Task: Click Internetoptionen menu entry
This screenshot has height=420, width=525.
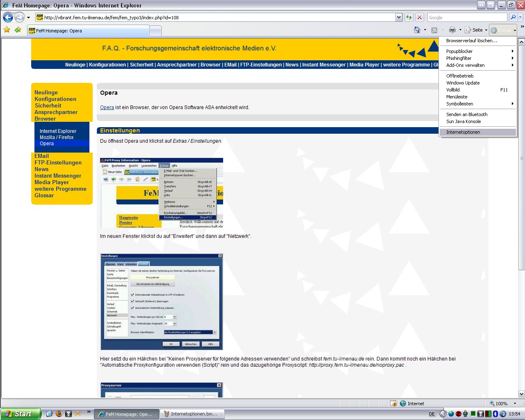Action: (x=477, y=132)
